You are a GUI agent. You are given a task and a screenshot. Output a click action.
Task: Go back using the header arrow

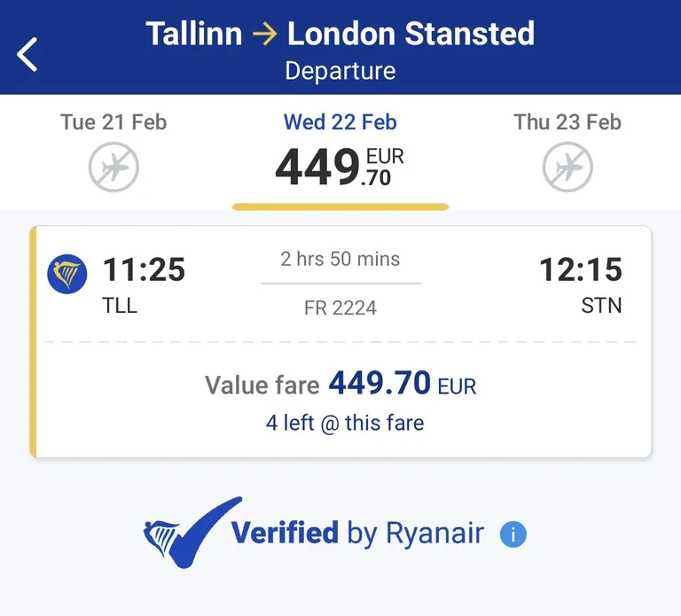27,54
